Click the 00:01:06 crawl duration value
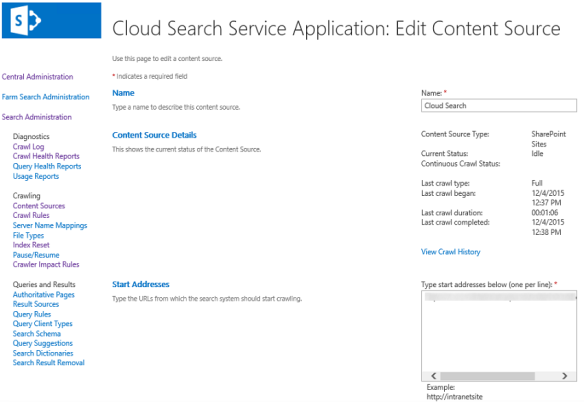 pyautogui.click(x=545, y=213)
